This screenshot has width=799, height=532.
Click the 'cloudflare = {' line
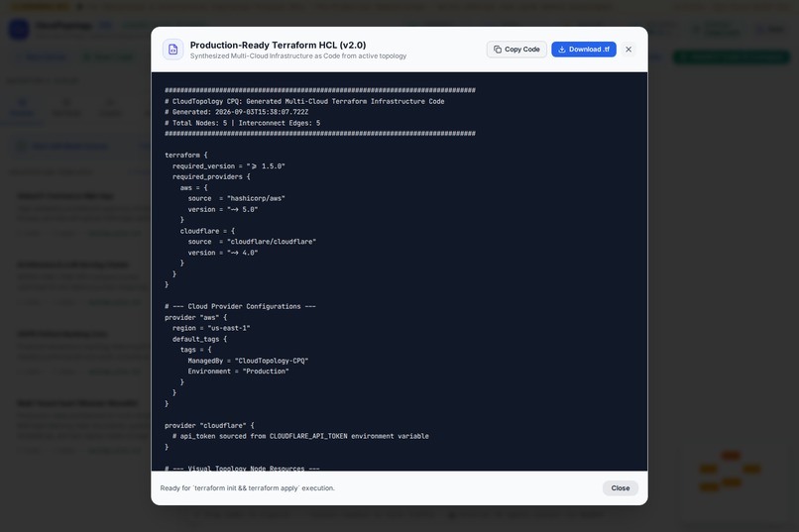coord(207,231)
